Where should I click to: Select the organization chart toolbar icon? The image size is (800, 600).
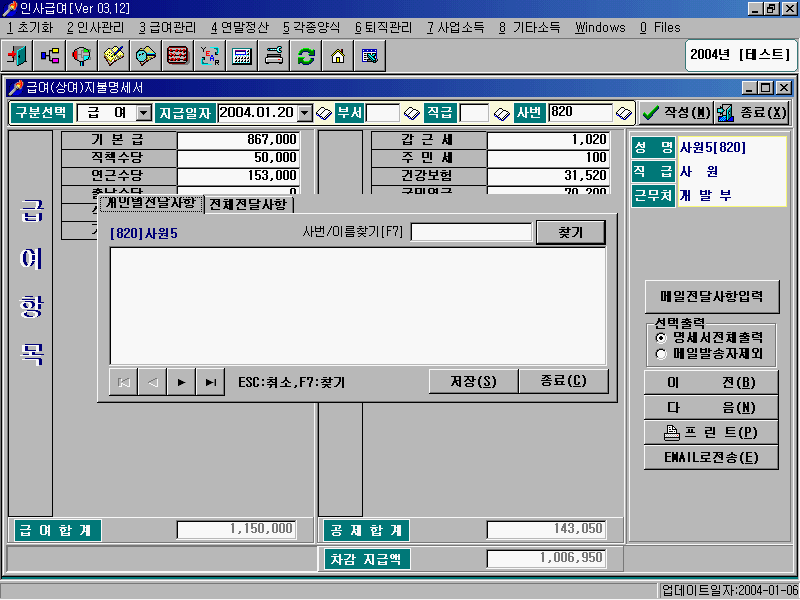pyautogui.click(x=50, y=58)
